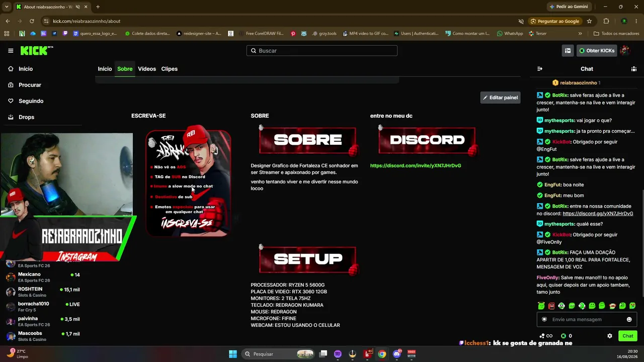Viewport: 644px width, 362px height.
Task: Open the bookmarks apps grid icon
Action: tap(7, 34)
